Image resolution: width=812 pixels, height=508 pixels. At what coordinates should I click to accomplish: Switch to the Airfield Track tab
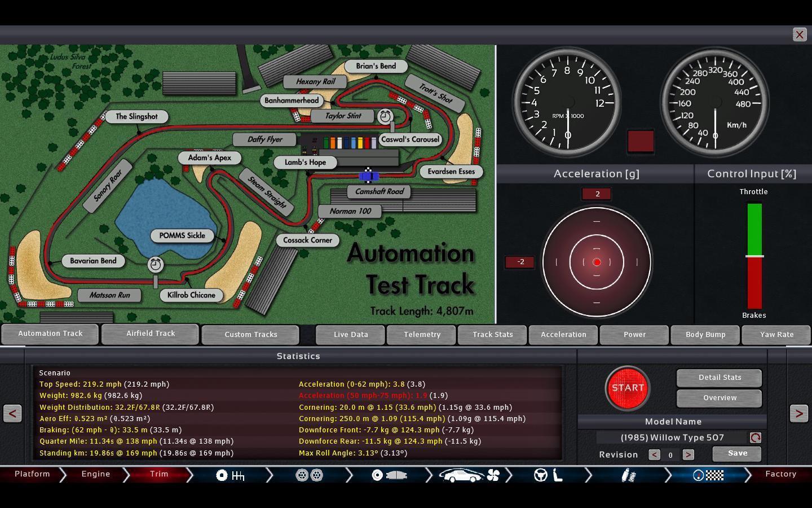tap(151, 334)
